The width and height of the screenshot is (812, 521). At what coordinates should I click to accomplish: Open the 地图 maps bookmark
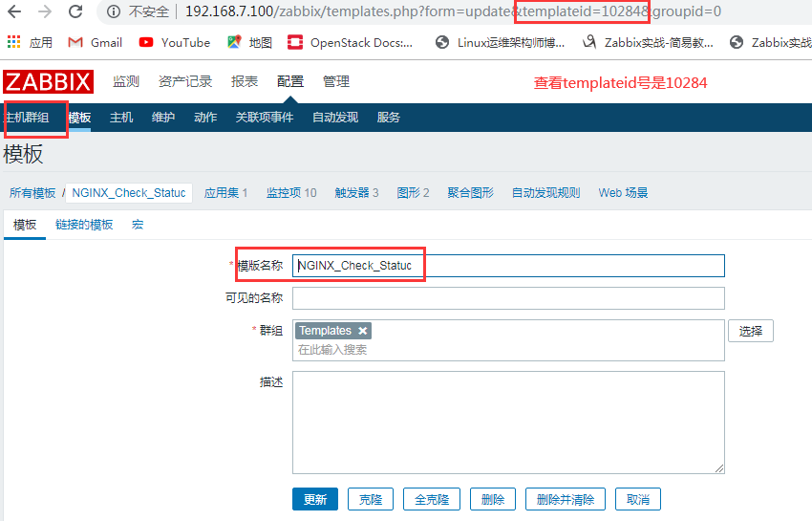pos(249,42)
